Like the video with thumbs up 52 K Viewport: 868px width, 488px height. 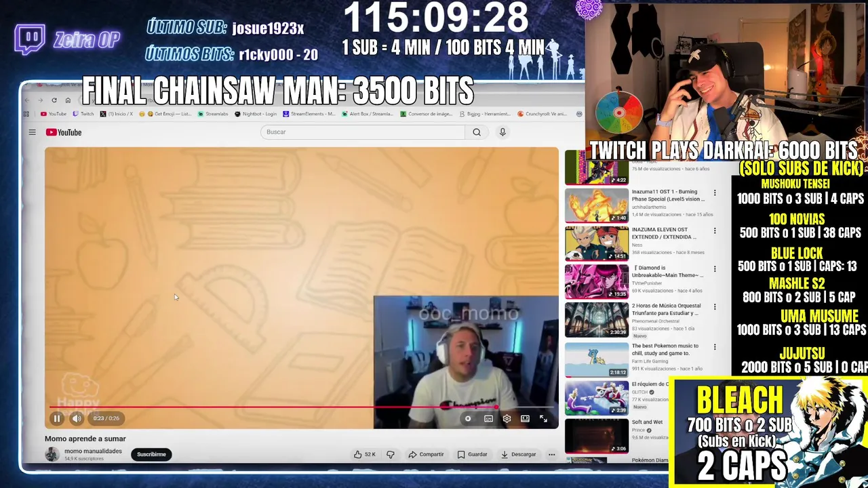tap(364, 454)
